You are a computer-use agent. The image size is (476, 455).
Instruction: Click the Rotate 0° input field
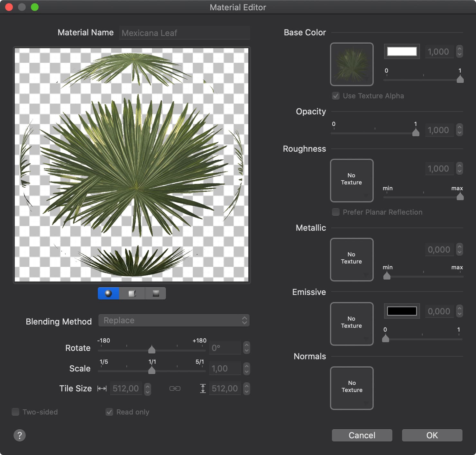[x=225, y=348]
